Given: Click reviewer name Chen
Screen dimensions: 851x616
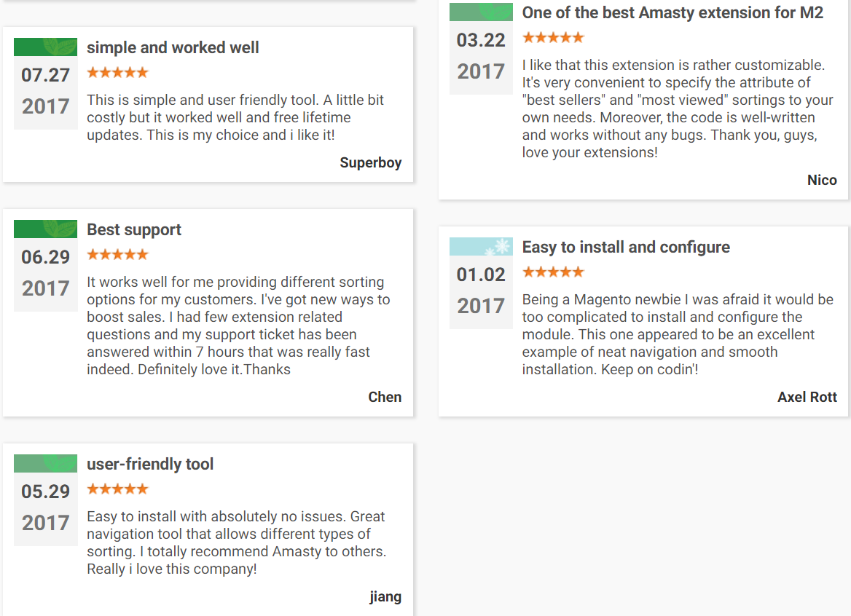Looking at the screenshot, I should point(385,397).
